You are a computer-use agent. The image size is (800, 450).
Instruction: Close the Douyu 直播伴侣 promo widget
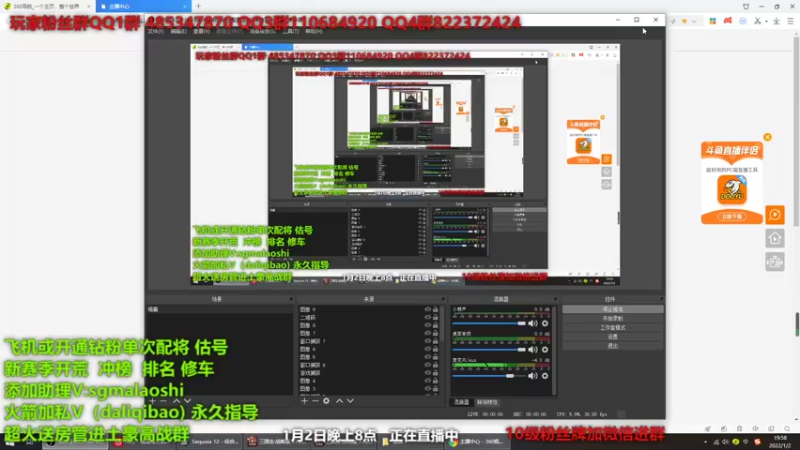point(767,137)
